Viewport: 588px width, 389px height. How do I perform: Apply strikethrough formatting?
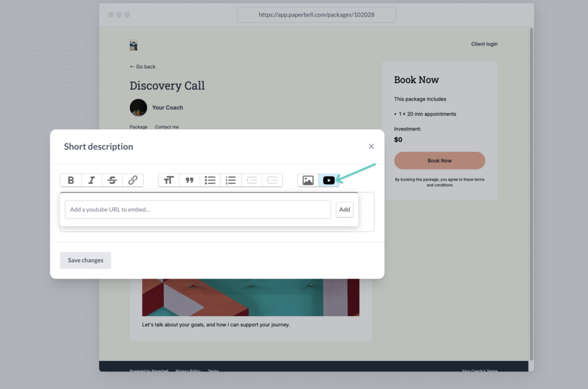point(112,180)
